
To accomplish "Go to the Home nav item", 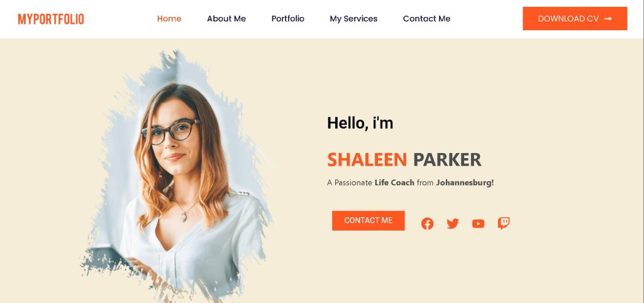I will coord(169,18).
